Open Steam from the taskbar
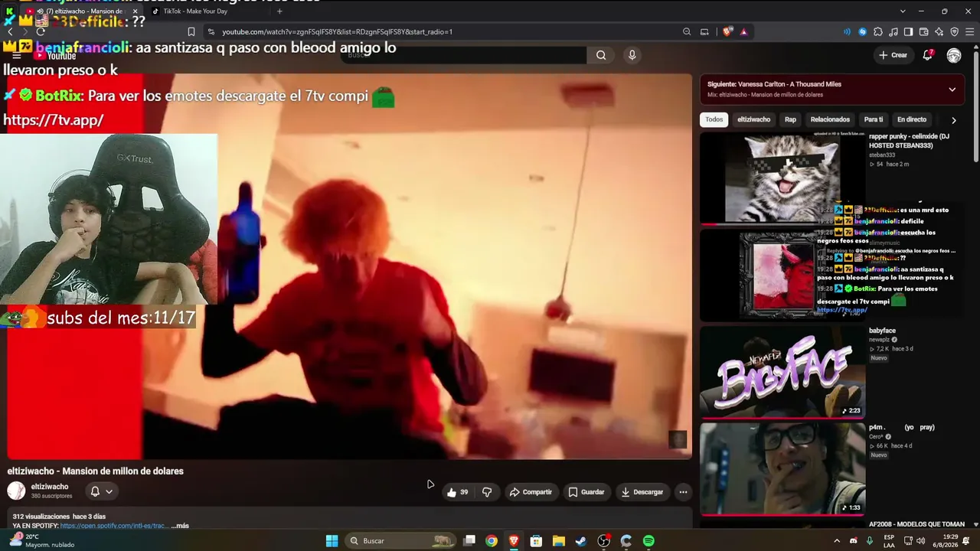This screenshot has width=980, height=551. 581,541
